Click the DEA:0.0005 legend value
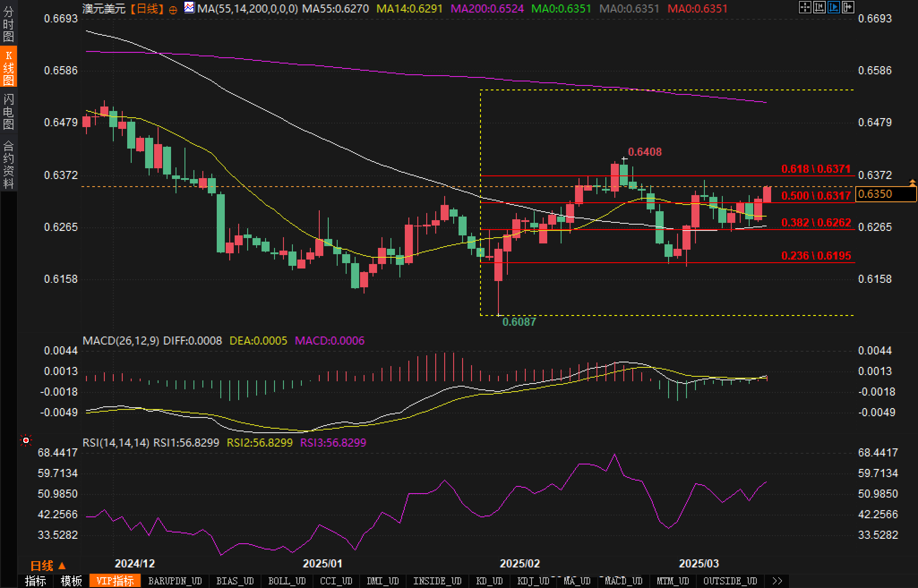This screenshot has width=918, height=588. (258, 341)
